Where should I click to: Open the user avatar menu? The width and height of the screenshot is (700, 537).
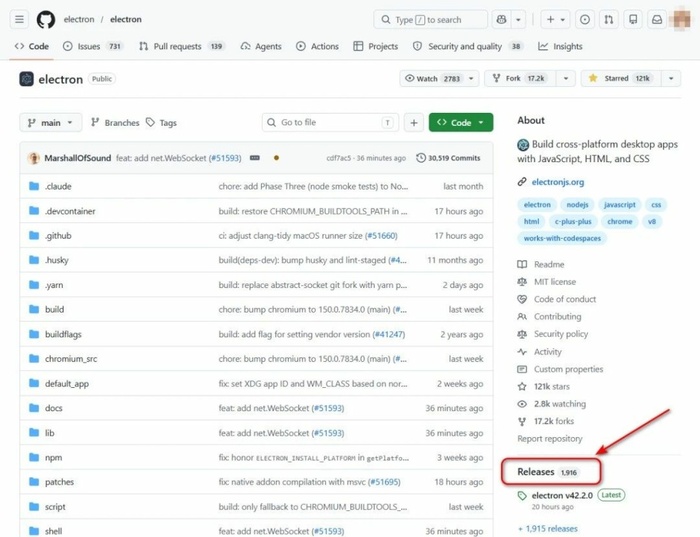(x=682, y=20)
